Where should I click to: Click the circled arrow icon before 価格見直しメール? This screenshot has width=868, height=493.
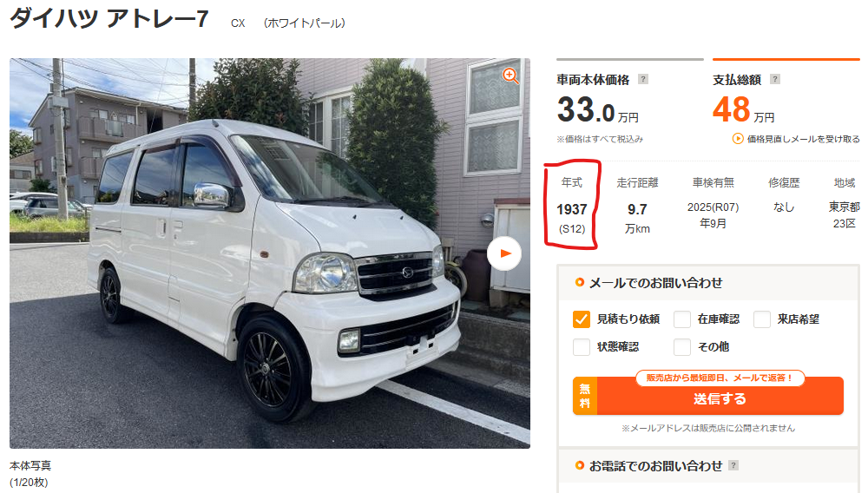[738, 138]
